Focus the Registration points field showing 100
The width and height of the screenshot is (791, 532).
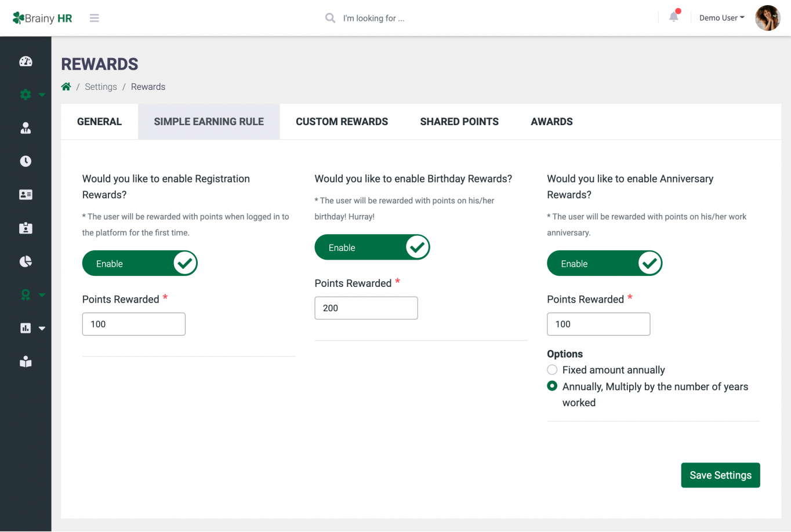[x=134, y=324]
